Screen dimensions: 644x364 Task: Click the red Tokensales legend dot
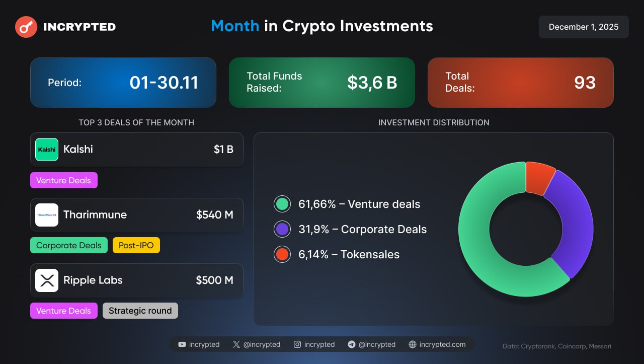click(x=282, y=254)
